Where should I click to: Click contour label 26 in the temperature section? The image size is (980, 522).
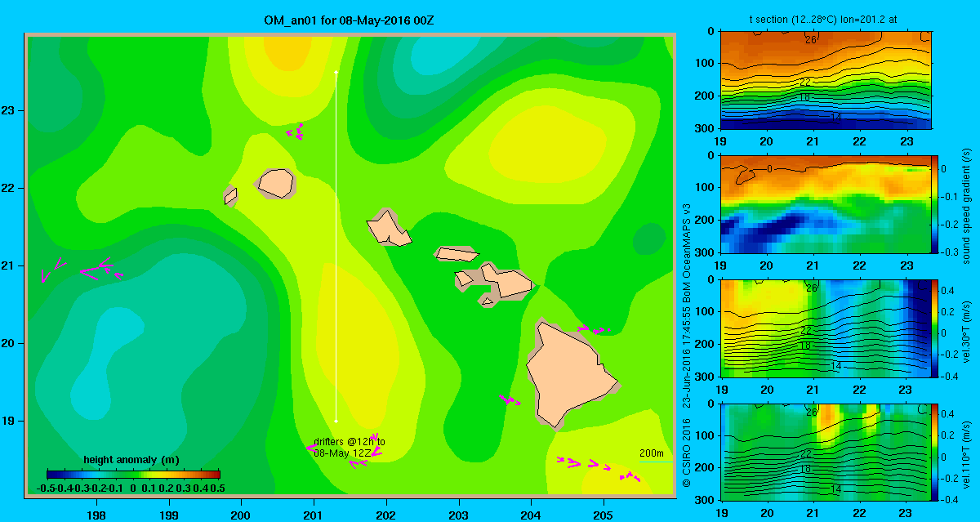pyautogui.click(x=812, y=38)
